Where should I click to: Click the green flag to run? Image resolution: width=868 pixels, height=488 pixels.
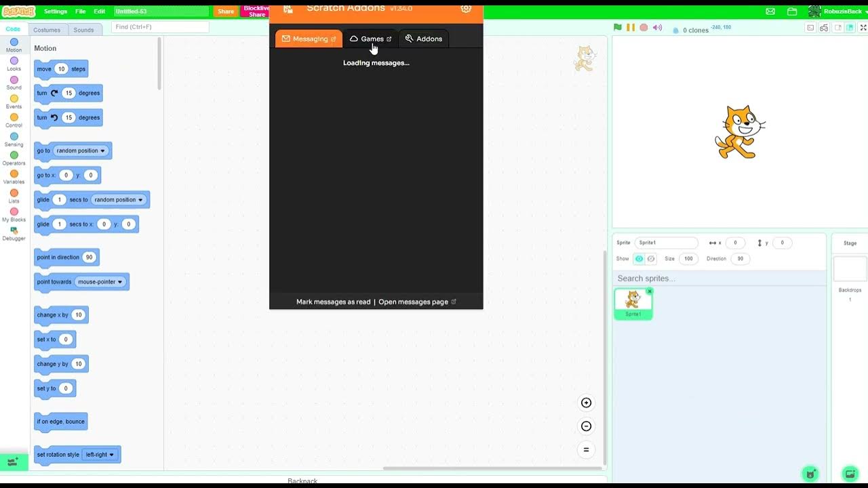point(618,28)
